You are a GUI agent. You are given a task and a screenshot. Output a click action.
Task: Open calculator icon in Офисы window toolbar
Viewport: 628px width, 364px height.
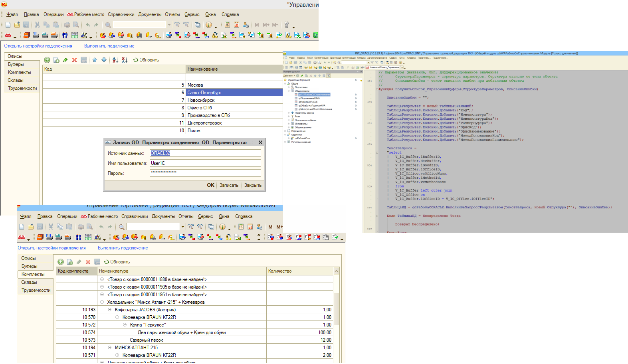point(227,25)
